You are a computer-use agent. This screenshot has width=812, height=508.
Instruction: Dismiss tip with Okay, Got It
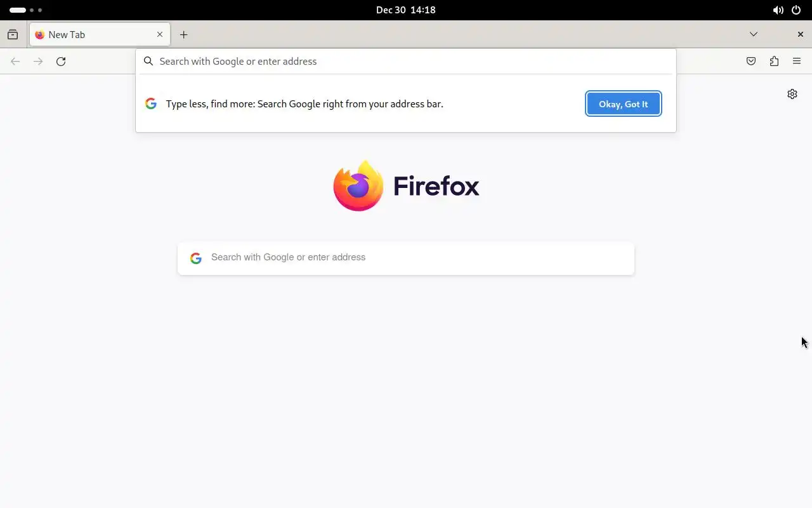coord(624,104)
